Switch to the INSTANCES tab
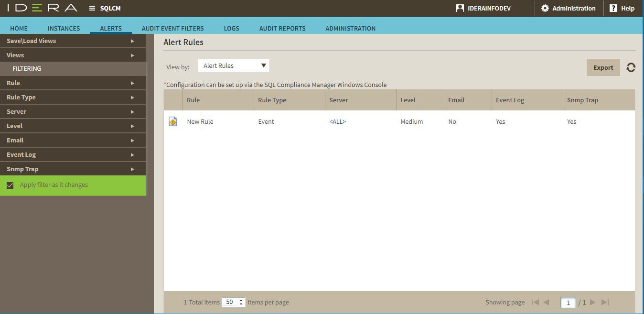This screenshot has height=314, width=644. tap(64, 28)
